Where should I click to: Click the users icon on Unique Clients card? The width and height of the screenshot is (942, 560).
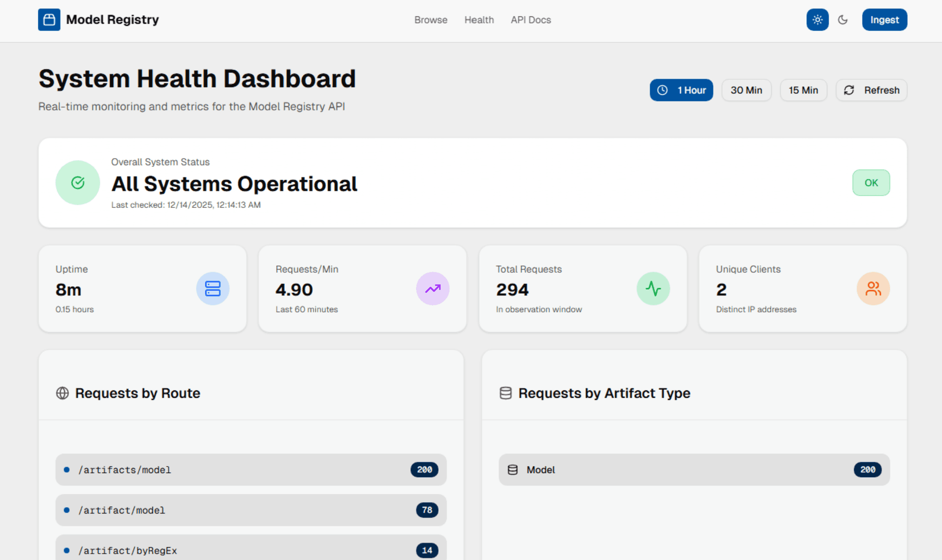click(x=873, y=289)
